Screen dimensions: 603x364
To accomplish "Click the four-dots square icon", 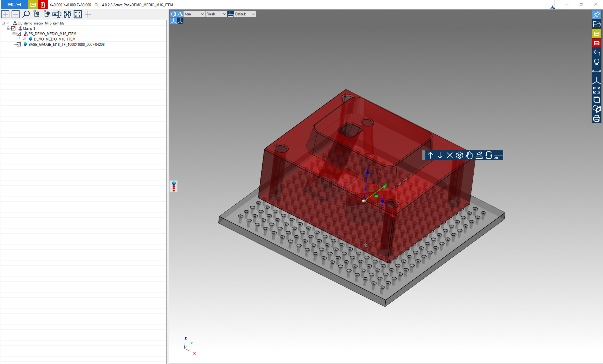I will tap(78, 14).
